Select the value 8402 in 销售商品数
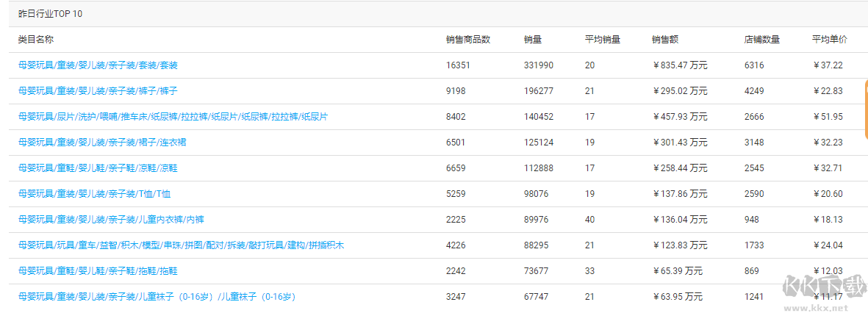The height and width of the screenshot is (313, 868). point(456,117)
